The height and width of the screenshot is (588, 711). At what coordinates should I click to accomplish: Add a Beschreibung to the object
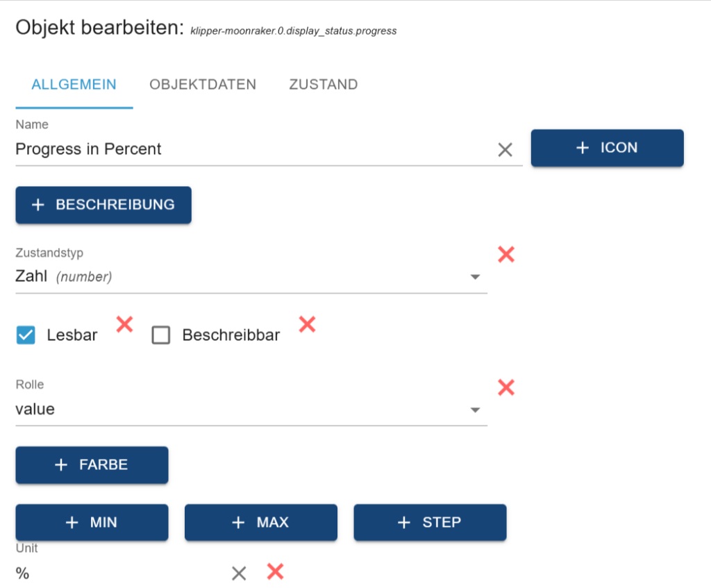(x=103, y=205)
